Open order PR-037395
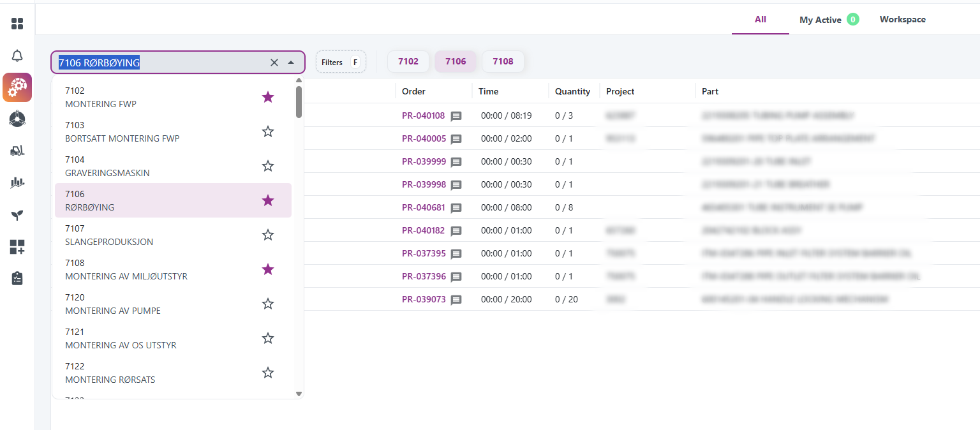The height and width of the screenshot is (430, 980). pyautogui.click(x=424, y=253)
